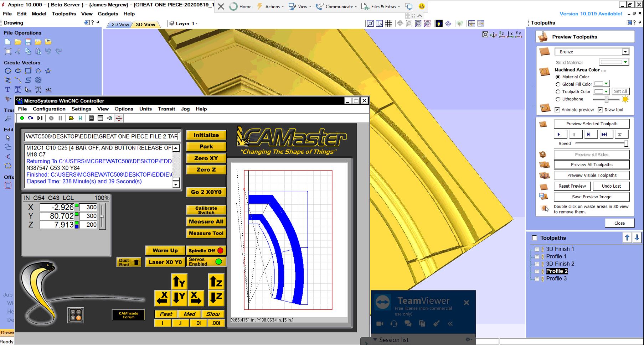Adjust Lithophane brightness slider

click(606, 99)
